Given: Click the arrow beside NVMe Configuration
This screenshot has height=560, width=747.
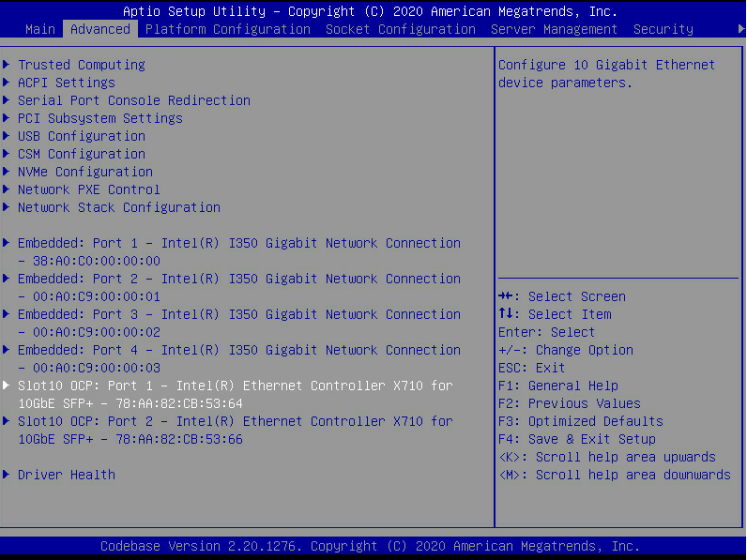Looking at the screenshot, I should pos(7,171).
